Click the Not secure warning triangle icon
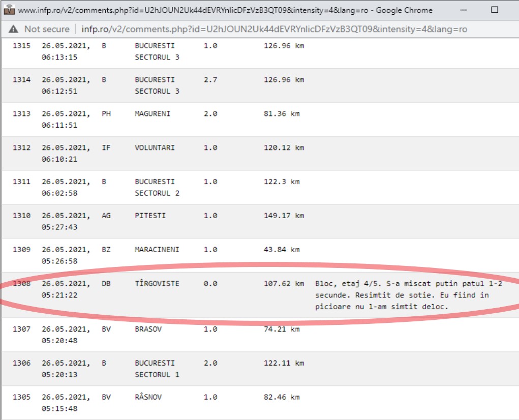 click(x=13, y=29)
